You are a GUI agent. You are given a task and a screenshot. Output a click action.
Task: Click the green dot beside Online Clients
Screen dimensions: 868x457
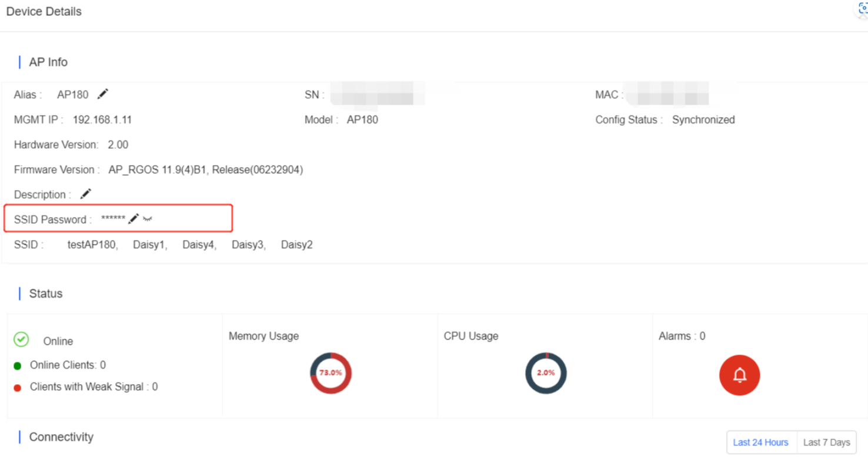pos(18,366)
